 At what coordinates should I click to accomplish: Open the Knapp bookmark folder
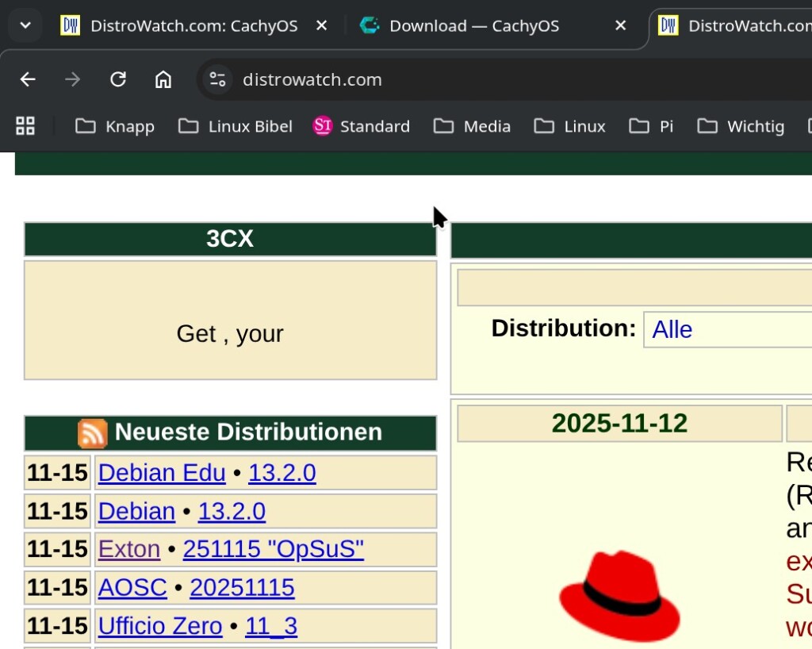click(115, 126)
